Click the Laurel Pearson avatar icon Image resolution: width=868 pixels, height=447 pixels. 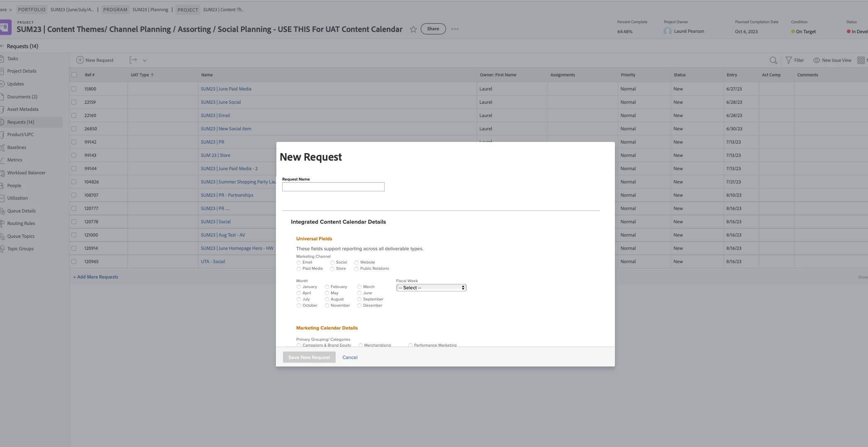tap(668, 31)
